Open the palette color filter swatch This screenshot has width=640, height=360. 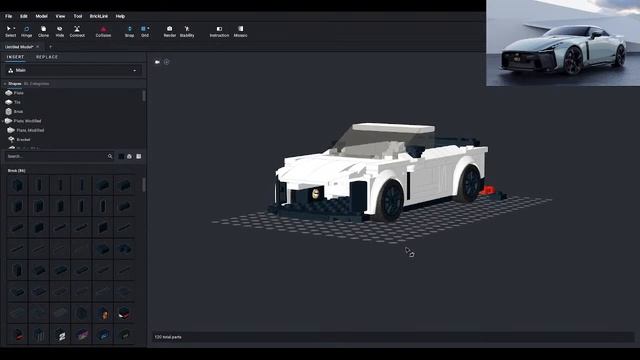pos(121,156)
